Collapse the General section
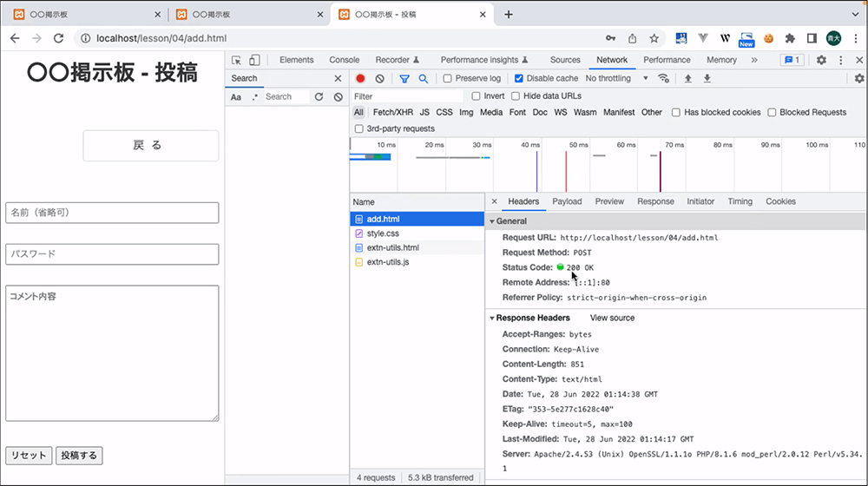 click(491, 221)
